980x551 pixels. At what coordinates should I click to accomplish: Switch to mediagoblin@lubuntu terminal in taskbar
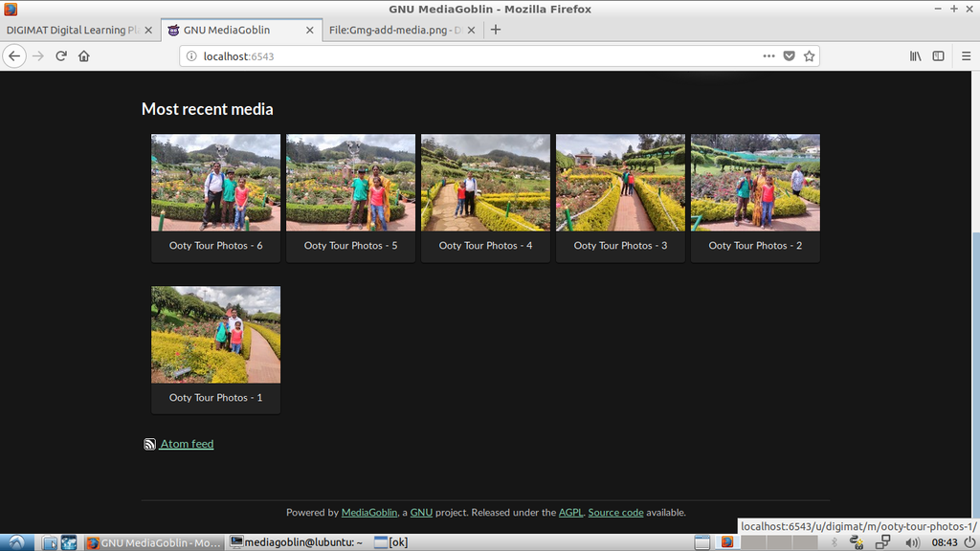point(298,542)
